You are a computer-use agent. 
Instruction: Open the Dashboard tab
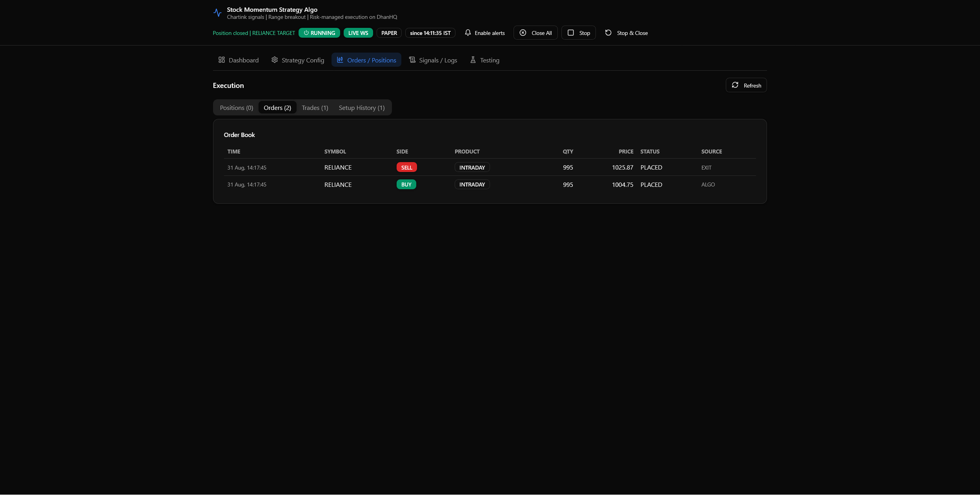[239, 60]
